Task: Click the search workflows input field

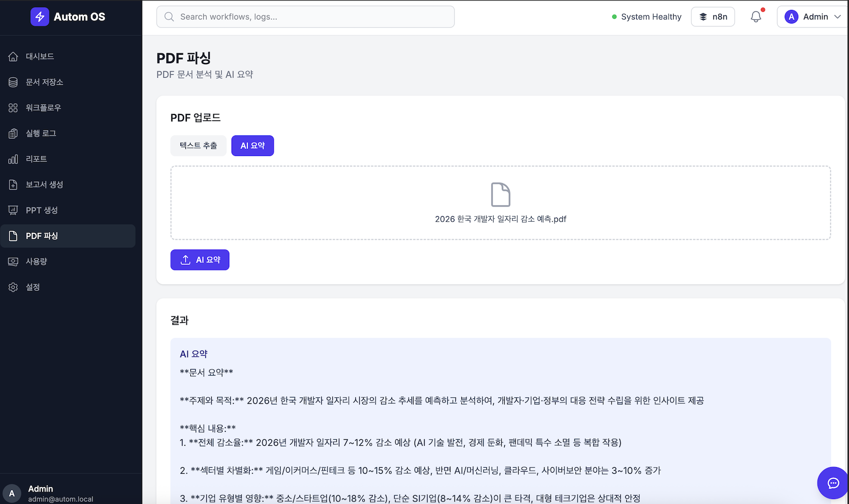Action: coord(305,17)
